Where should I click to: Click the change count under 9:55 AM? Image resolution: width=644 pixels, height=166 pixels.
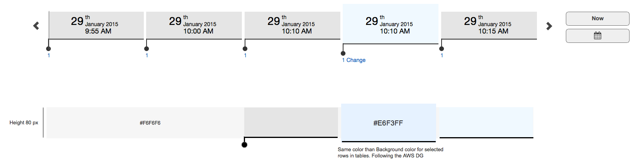pos(49,56)
